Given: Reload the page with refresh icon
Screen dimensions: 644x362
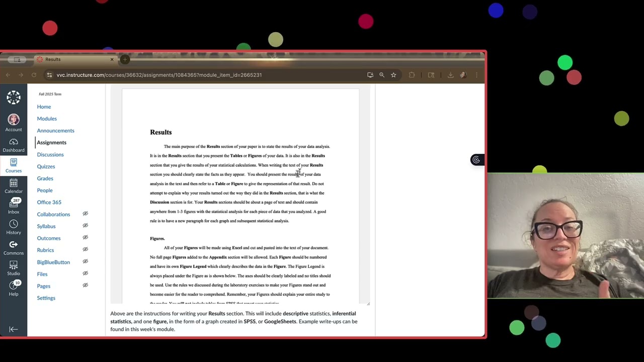Looking at the screenshot, I should coord(34,75).
